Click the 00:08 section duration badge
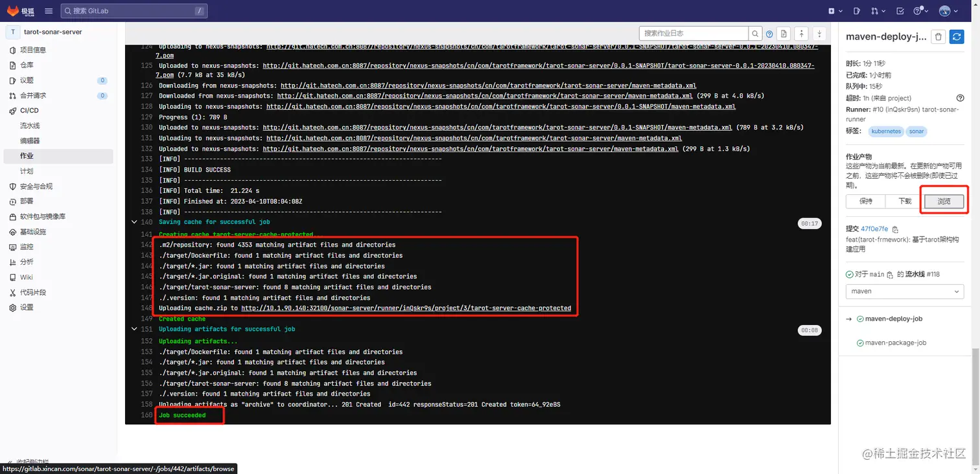This screenshot has height=474, width=980. 810,330
